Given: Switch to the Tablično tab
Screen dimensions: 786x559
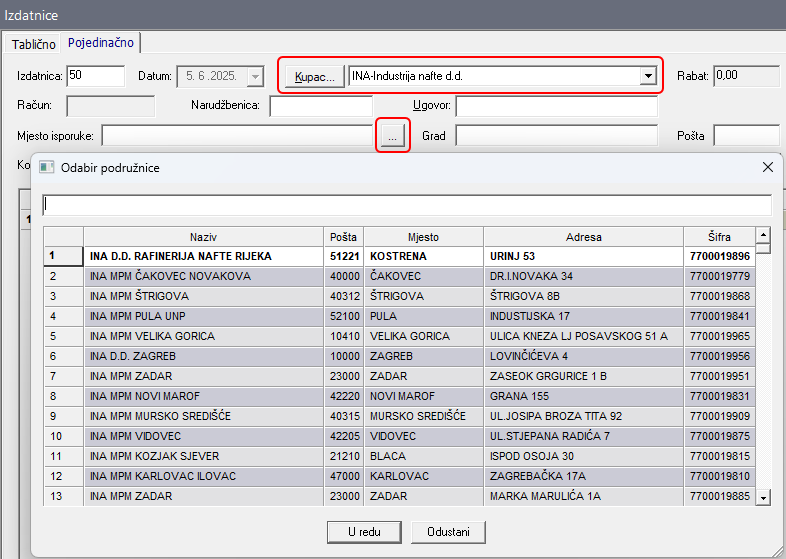Looking at the screenshot, I should click(33, 44).
